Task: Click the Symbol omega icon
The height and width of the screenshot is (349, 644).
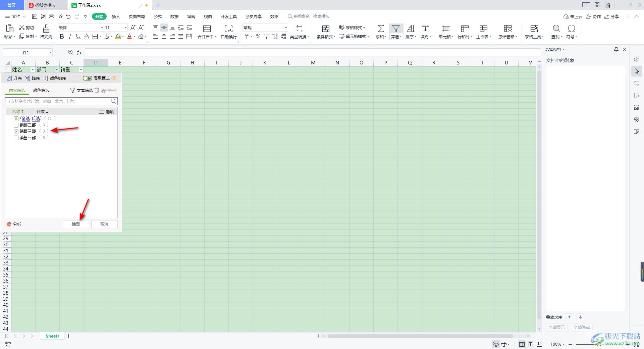Action: 572,29
